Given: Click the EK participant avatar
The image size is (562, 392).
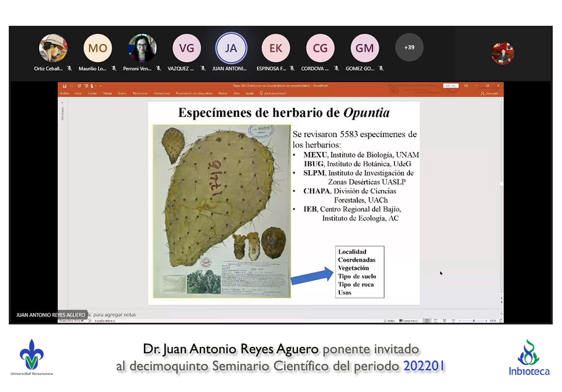Looking at the screenshot, I should tap(275, 48).
